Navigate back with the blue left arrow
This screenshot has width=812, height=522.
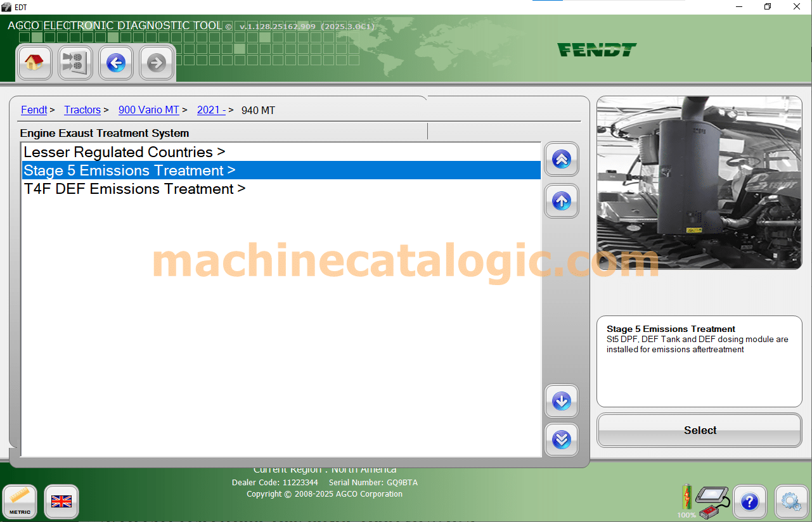click(x=115, y=63)
